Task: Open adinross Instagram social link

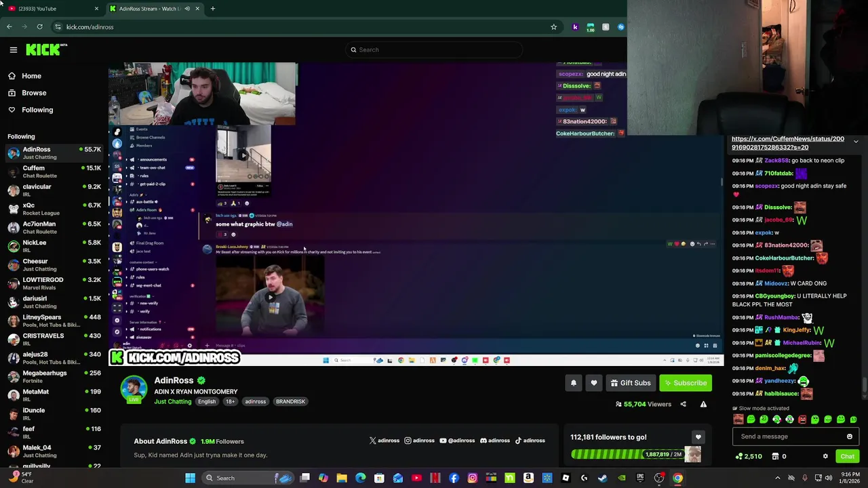Action: (419, 441)
